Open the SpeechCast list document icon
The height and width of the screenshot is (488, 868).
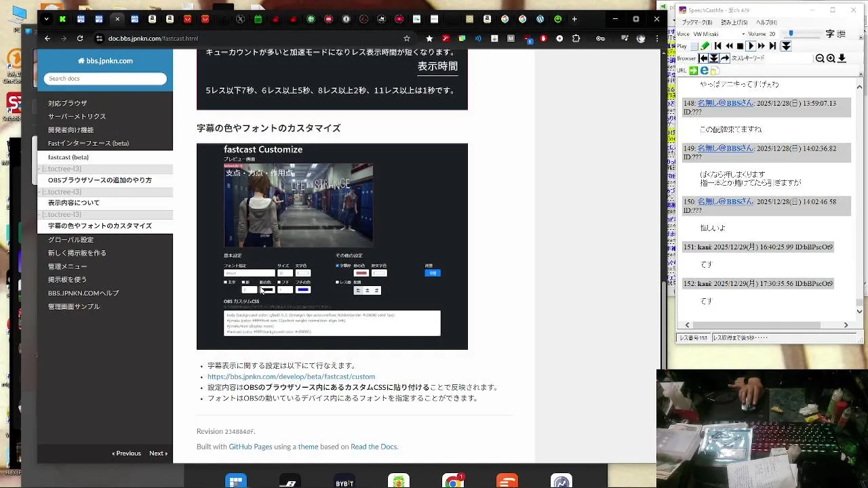[694, 46]
